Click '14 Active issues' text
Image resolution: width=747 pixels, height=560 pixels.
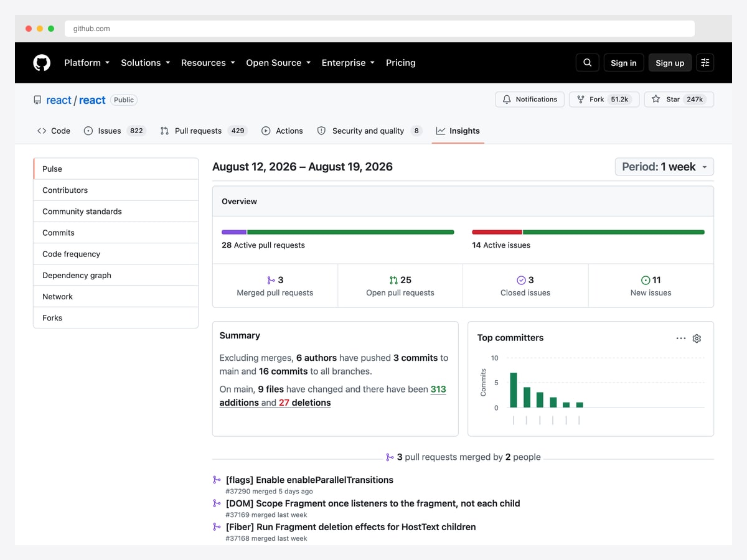coord(501,245)
